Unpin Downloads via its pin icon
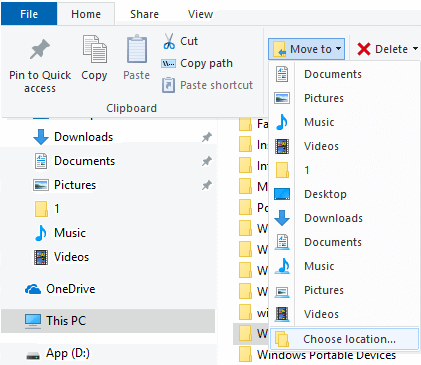Image resolution: width=421 pixels, height=365 pixels. coord(207,137)
